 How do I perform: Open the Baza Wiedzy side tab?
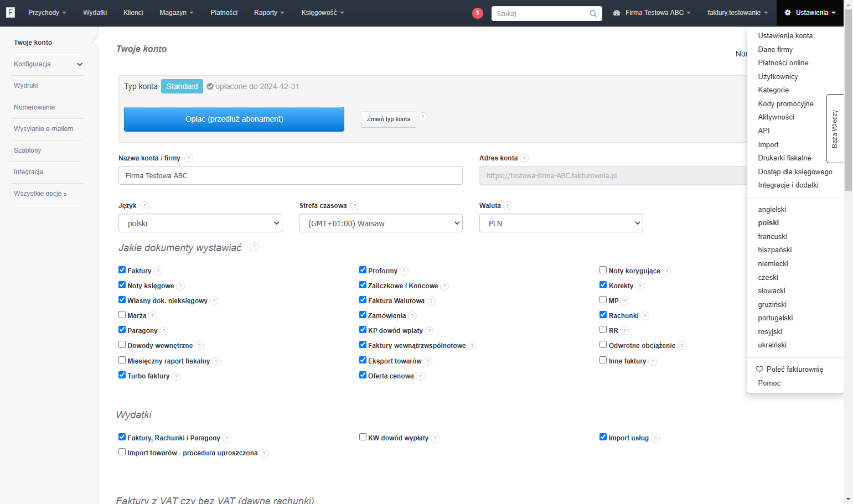(x=835, y=128)
